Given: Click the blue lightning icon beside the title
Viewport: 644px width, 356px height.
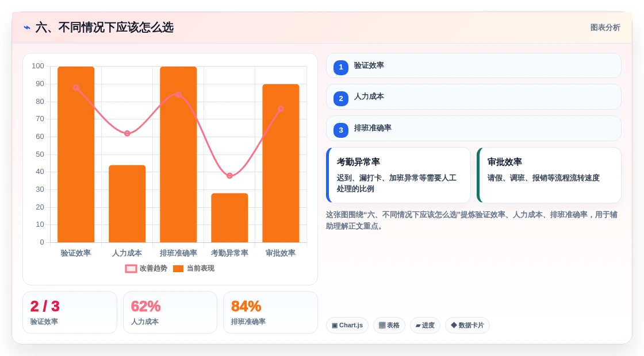Looking at the screenshot, I should (27, 28).
